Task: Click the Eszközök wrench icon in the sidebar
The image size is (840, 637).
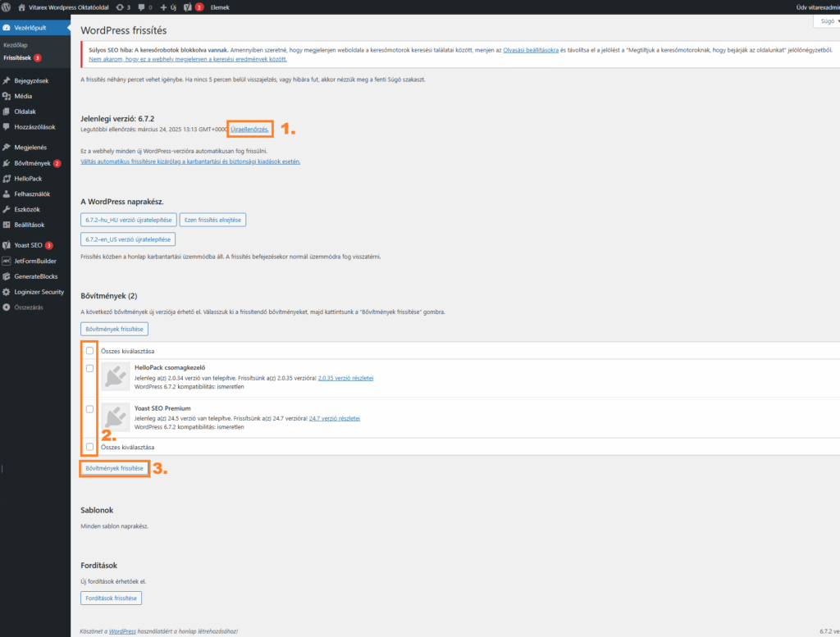Action: [x=7, y=209]
